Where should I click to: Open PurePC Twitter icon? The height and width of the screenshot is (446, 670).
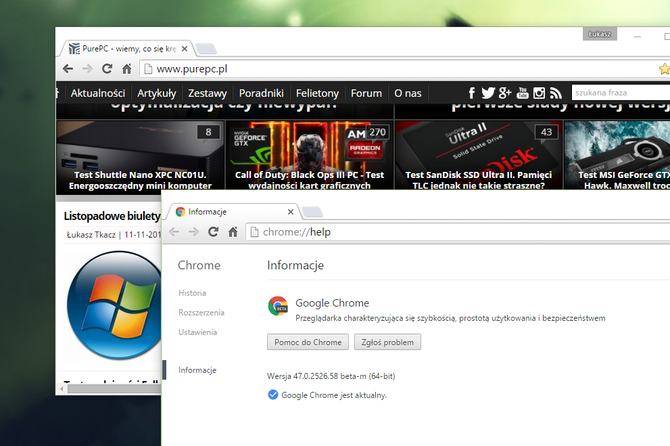[x=488, y=93]
